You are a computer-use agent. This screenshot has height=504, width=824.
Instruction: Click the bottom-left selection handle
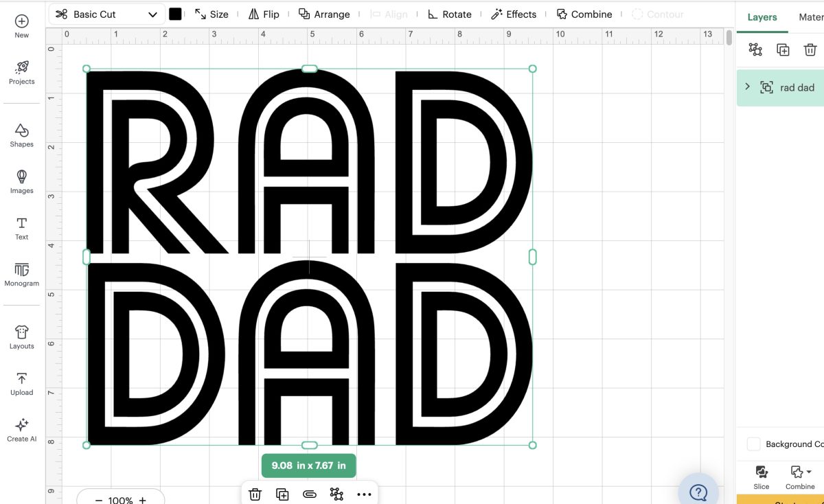87,445
